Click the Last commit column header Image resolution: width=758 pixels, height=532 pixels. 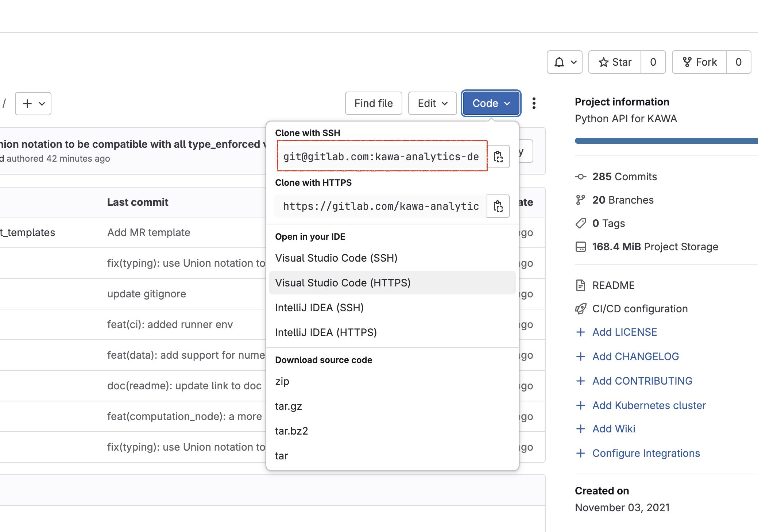click(138, 202)
